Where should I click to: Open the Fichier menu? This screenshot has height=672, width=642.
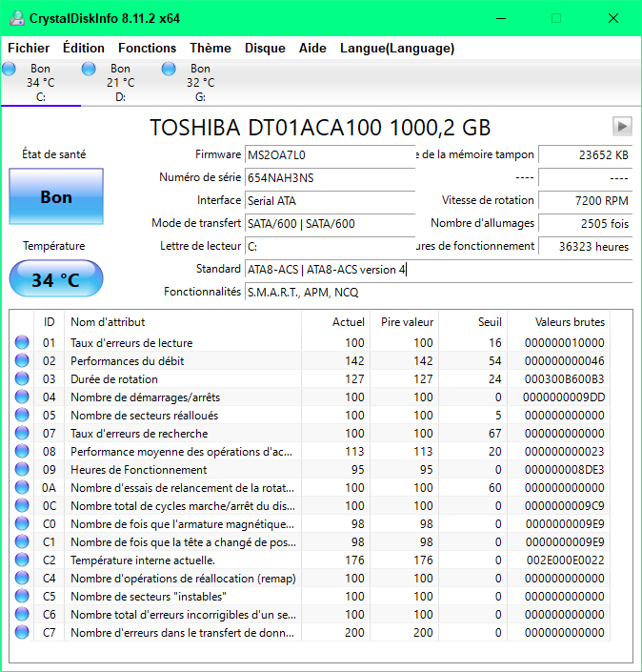pyautogui.click(x=29, y=48)
